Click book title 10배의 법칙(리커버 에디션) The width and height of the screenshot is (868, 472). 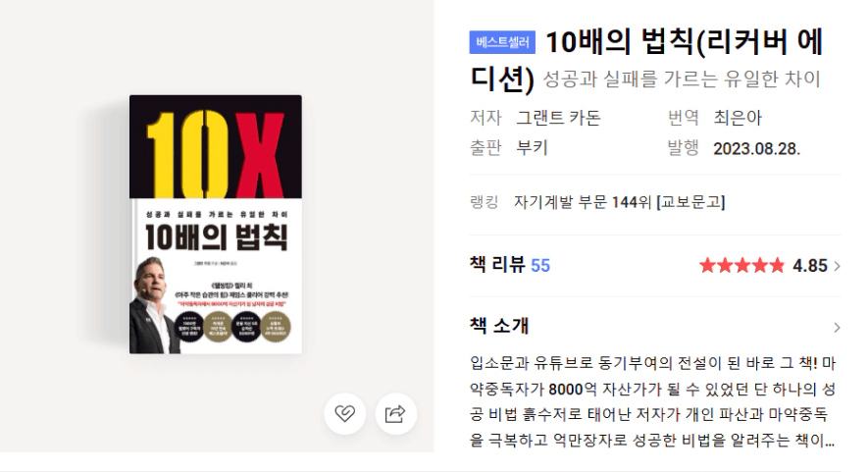tap(647, 59)
